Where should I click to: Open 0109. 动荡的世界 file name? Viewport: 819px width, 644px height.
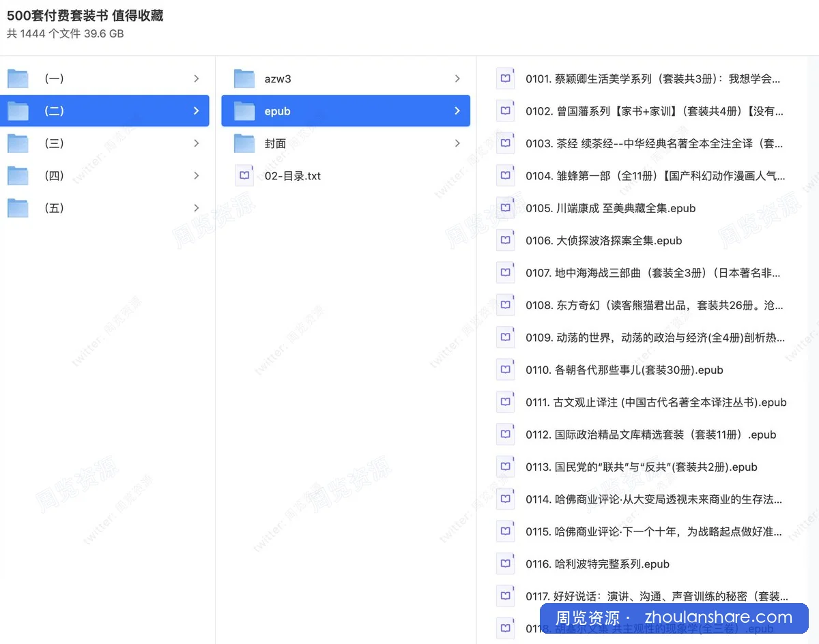point(655,337)
